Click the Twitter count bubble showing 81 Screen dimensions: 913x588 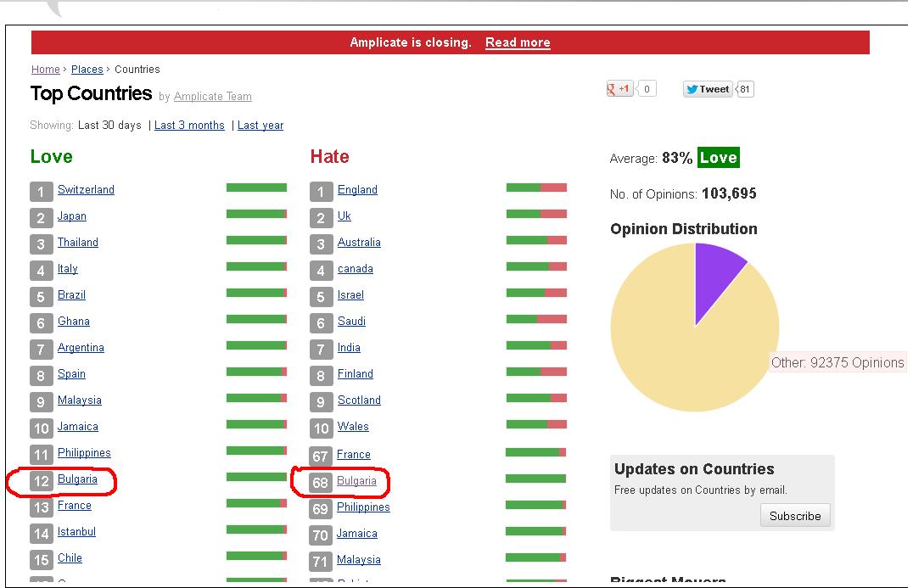745,89
